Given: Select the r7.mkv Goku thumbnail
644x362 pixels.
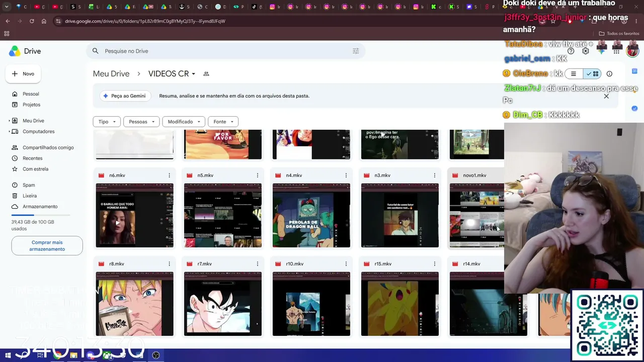Looking at the screenshot, I should [x=223, y=304].
